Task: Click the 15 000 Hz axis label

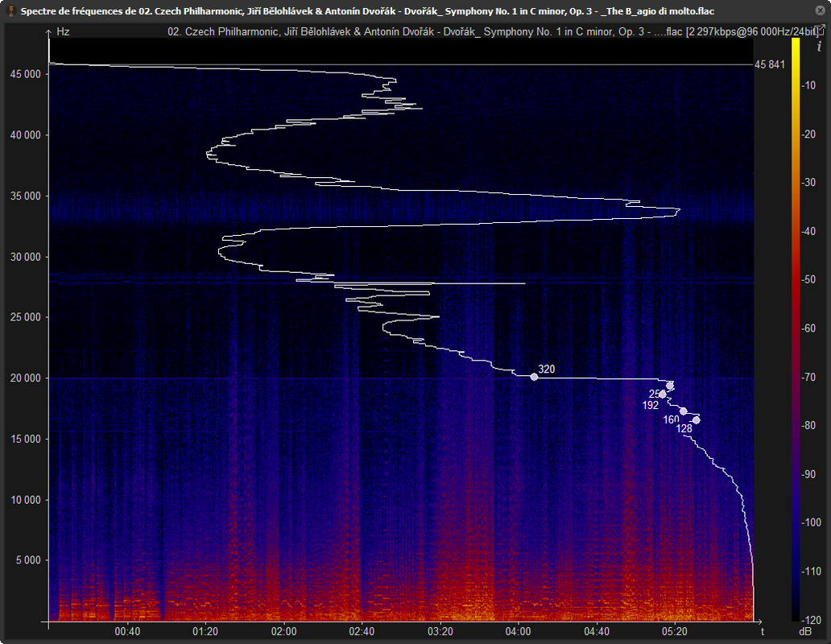Action: pos(26,439)
